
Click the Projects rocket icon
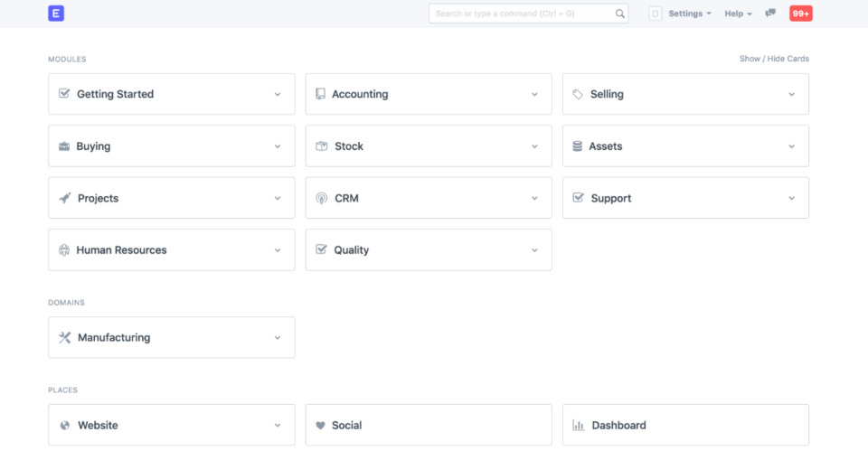(64, 198)
